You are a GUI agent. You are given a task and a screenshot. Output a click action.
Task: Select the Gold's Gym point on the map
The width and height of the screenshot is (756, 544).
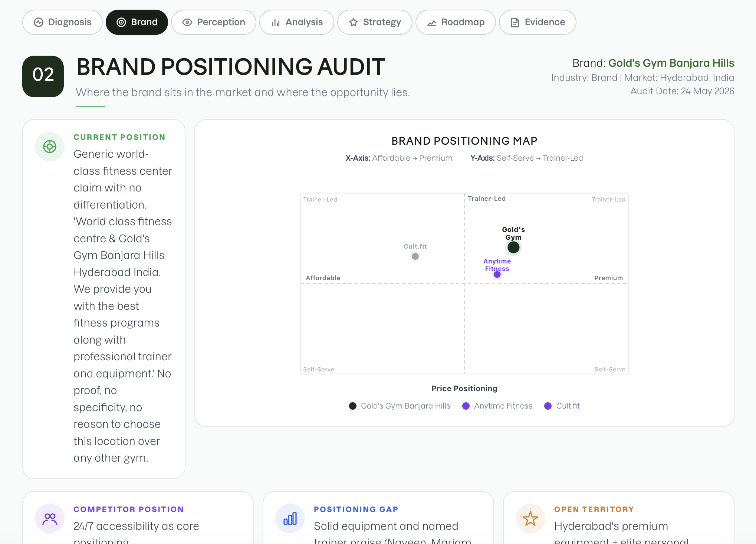click(x=513, y=247)
